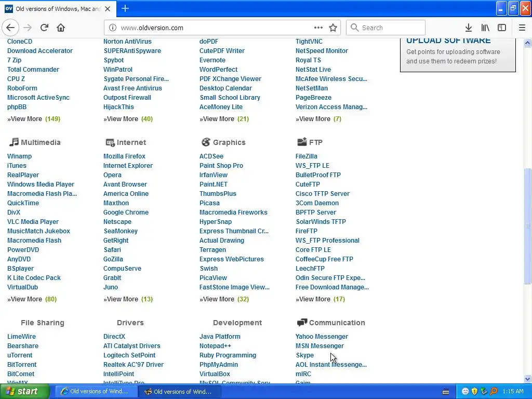Open the Multimedia category heading

point(41,142)
